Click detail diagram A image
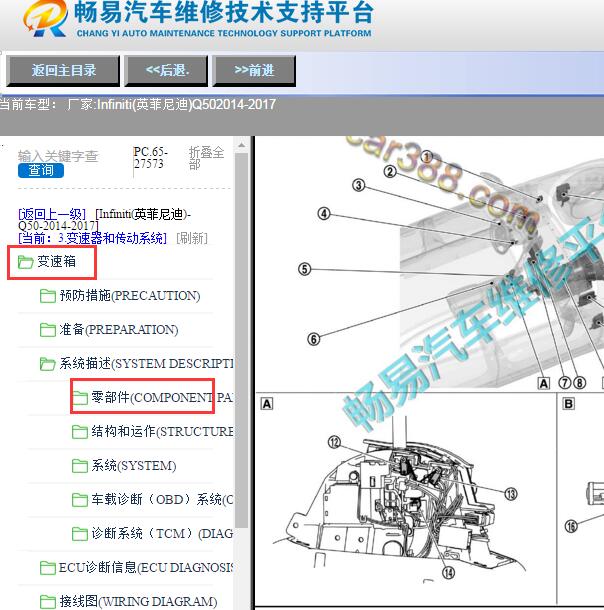This screenshot has height=610, width=604. click(406, 499)
